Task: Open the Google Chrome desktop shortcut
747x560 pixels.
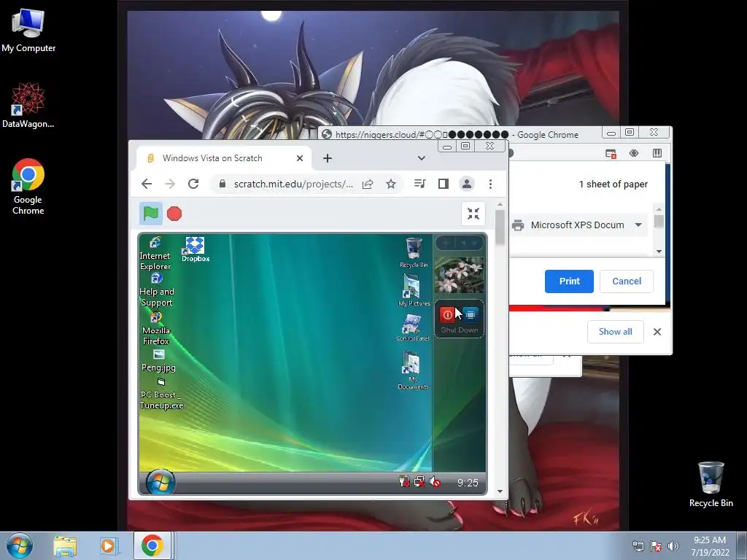Action: (28, 187)
